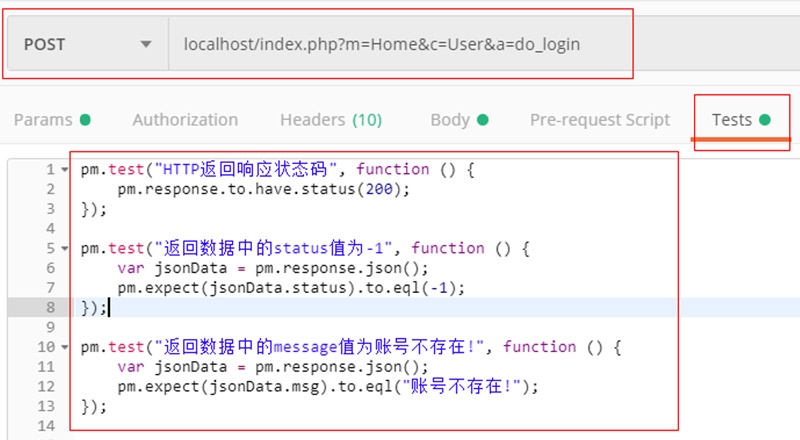The width and height of the screenshot is (800, 440).
Task: Click the Tests tab
Action: (x=732, y=120)
